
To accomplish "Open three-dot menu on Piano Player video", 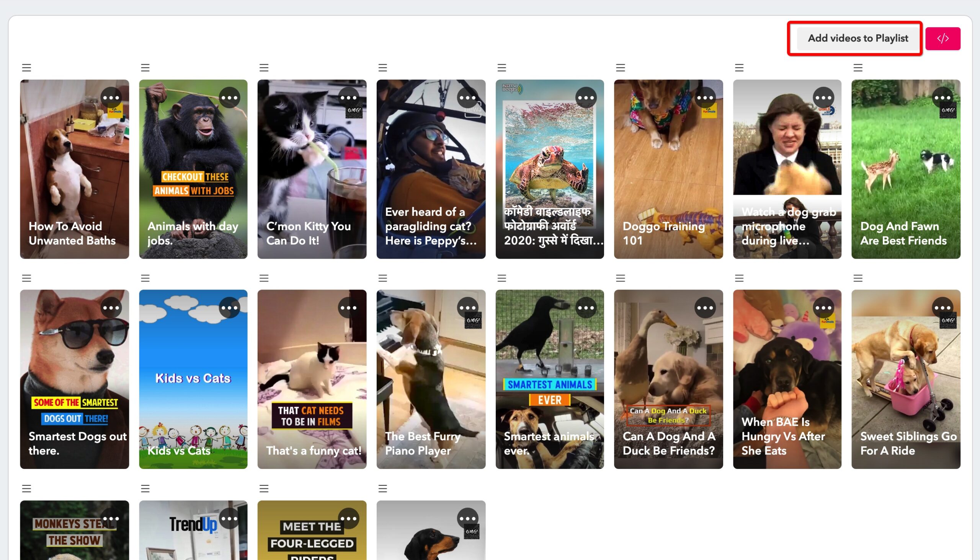I will (x=467, y=307).
